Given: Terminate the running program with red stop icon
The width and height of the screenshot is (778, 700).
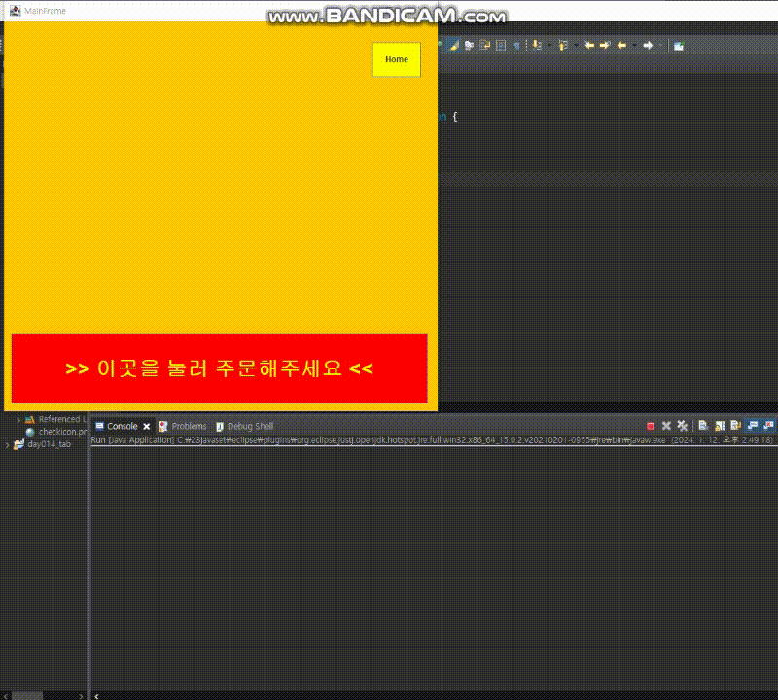Looking at the screenshot, I should tap(651, 426).
